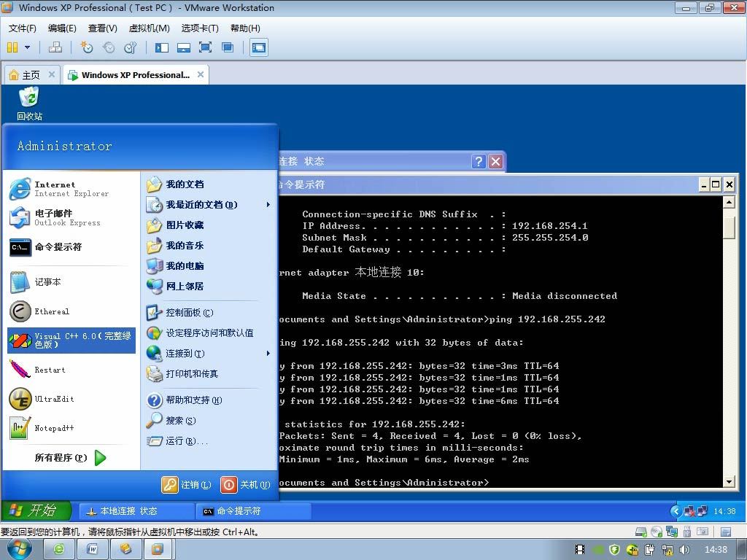
Task: Revert to snapshot toolbar icon
Action: pos(109,47)
